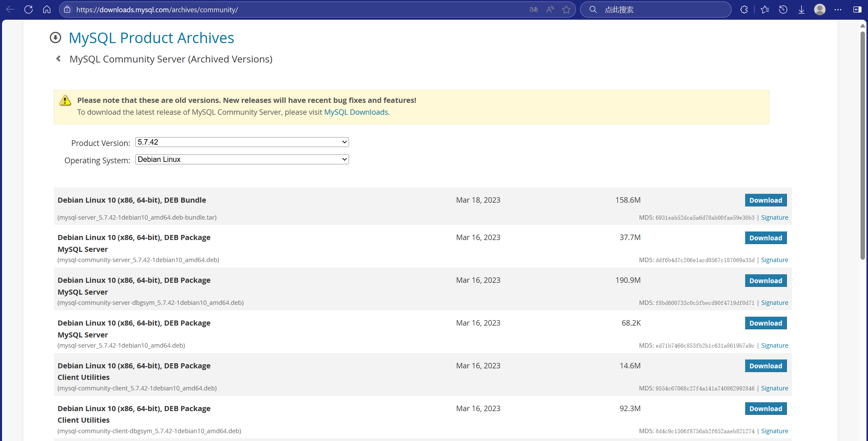The image size is (868, 441).
Task: Add this page to favorites star
Action: pyautogui.click(x=566, y=10)
